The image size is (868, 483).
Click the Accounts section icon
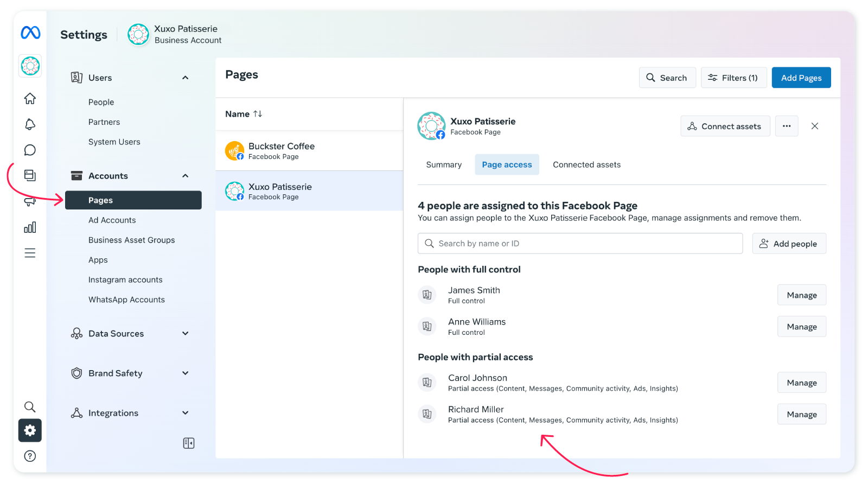tap(77, 176)
